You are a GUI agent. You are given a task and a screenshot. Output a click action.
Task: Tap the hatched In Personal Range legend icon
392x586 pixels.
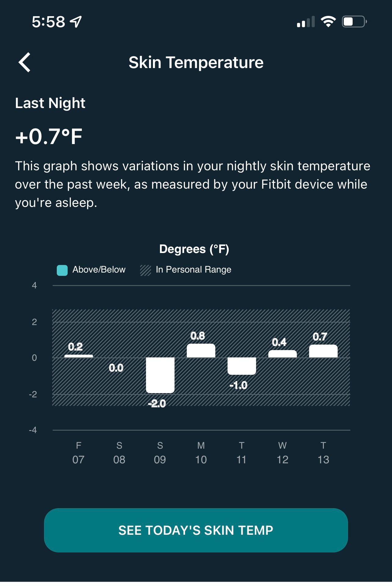(x=146, y=270)
